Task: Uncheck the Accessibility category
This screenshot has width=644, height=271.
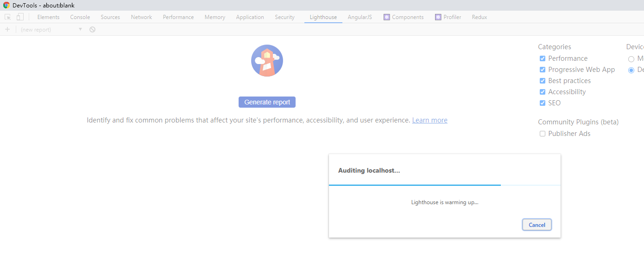Action: click(543, 92)
